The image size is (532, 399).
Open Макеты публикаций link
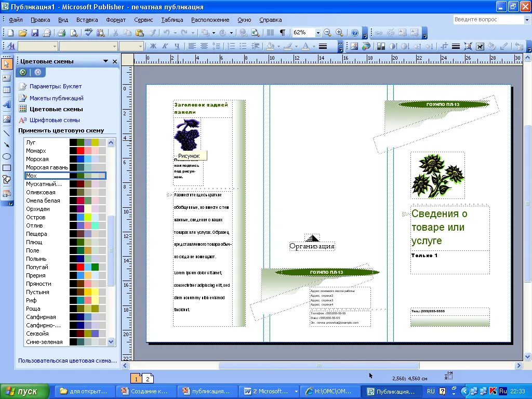coord(56,98)
